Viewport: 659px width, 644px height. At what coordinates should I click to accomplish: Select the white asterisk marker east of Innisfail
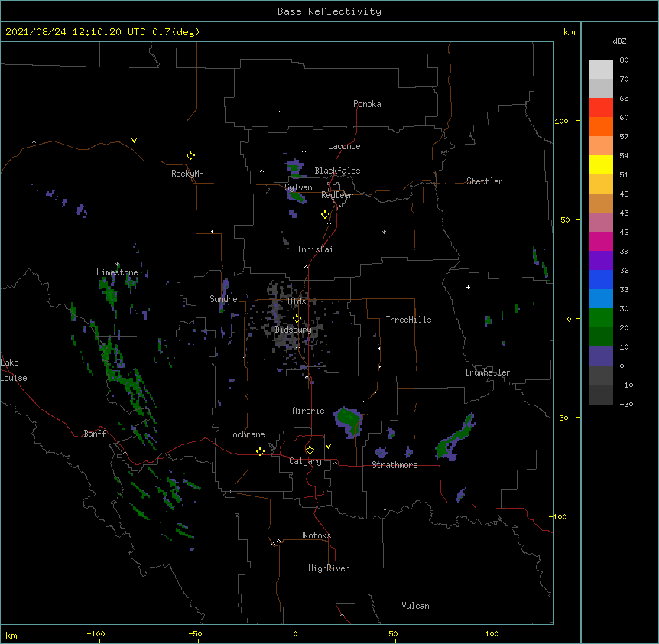tap(384, 233)
